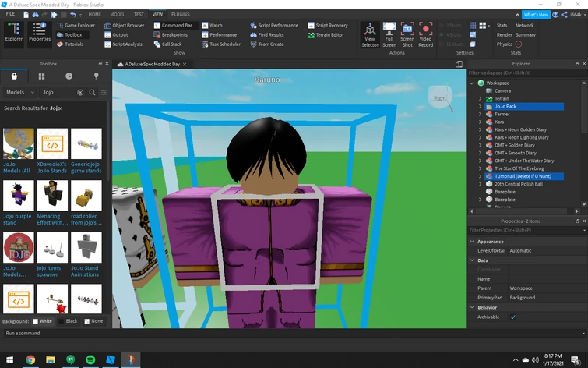
Task: Enable the Archivable checkbox in Properties
Action: [512, 317]
